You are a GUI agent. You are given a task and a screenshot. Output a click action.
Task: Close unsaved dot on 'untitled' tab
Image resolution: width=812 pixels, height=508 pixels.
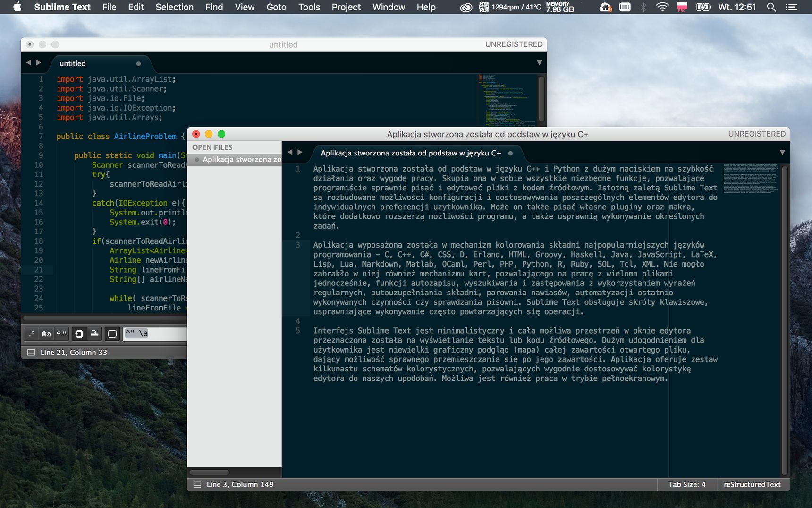(x=138, y=63)
